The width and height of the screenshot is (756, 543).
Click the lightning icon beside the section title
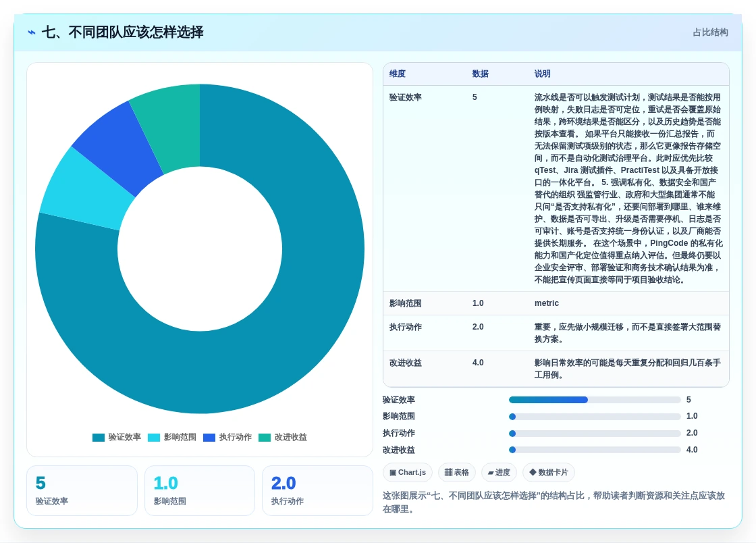pyautogui.click(x=32, y=32)
